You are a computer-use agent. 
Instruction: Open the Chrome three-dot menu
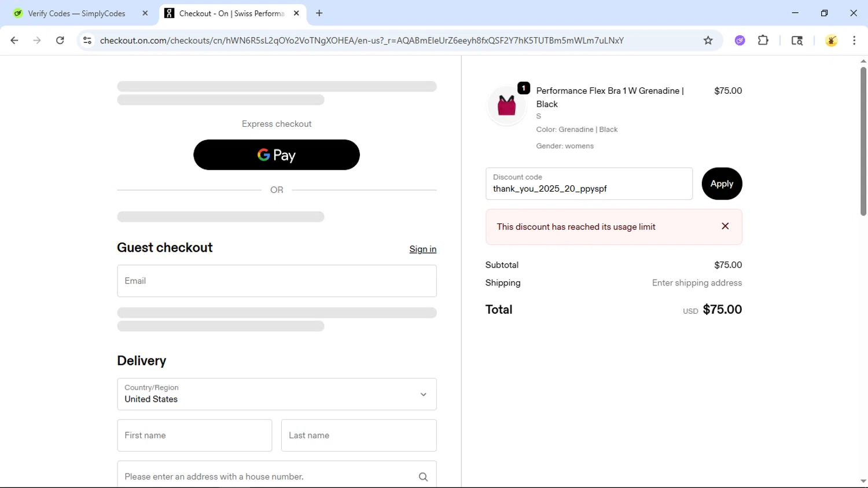tap(854, 41)
